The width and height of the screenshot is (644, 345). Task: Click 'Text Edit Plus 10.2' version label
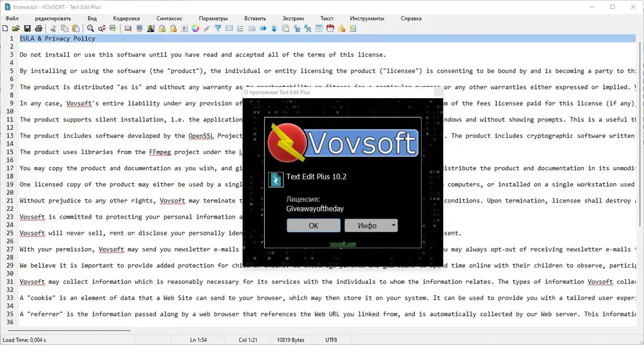tap(316, 177)
